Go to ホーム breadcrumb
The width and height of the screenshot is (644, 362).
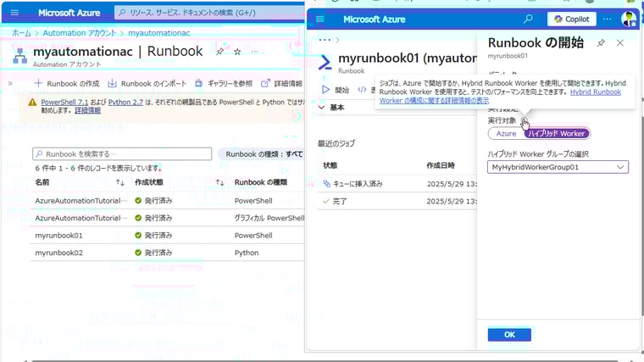tap(21, 33)
